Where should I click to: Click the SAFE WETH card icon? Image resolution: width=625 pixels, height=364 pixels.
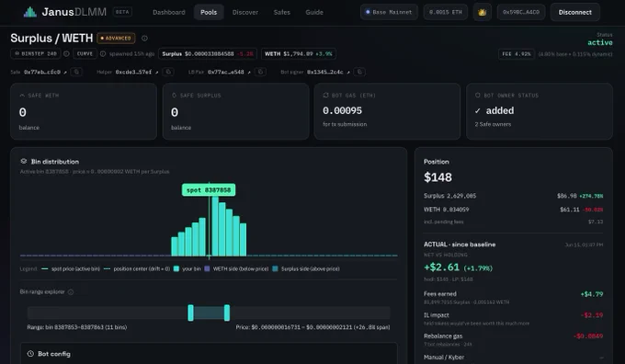pyautogui.click(x=22, y=96)
